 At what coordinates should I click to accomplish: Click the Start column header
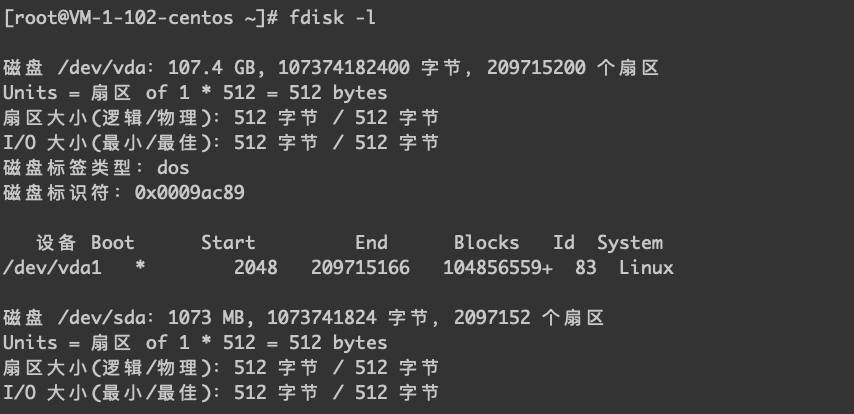pos(228,243)
